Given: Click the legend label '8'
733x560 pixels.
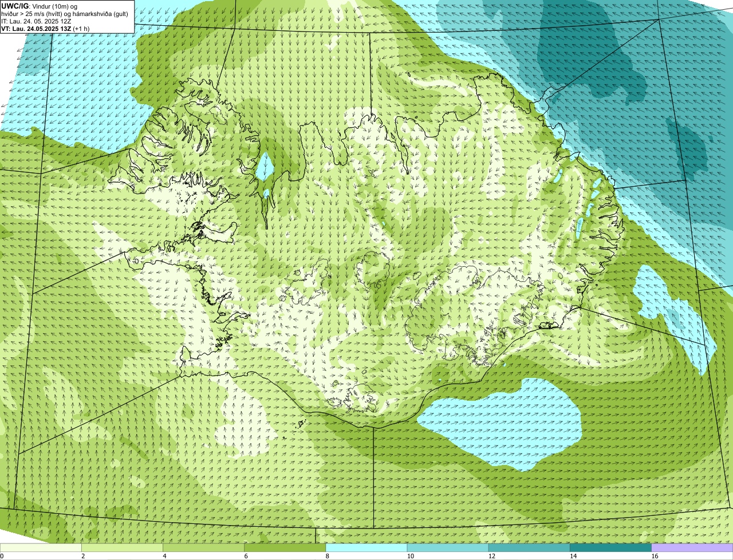Looking at the screenshot, I should click(327, 556).
